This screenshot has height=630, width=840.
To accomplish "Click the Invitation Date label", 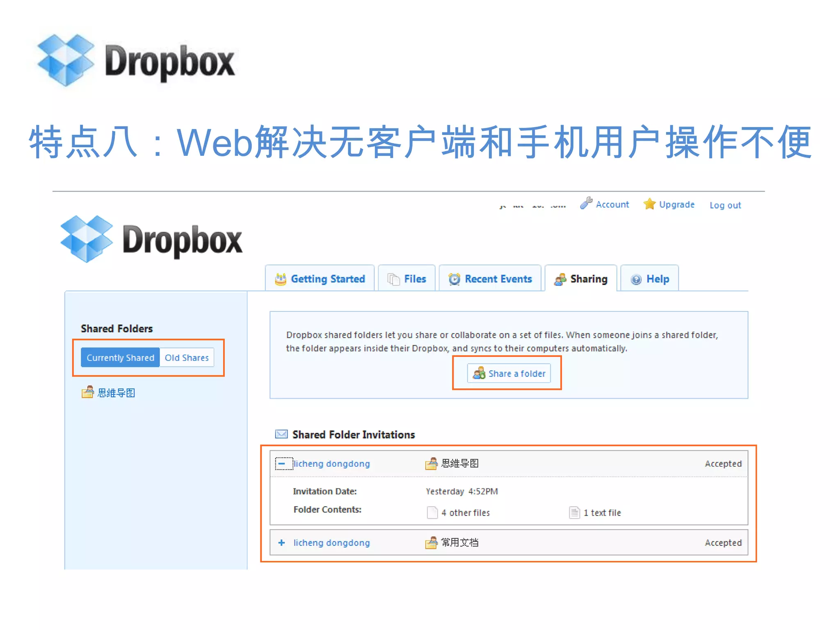I will 325,491.
